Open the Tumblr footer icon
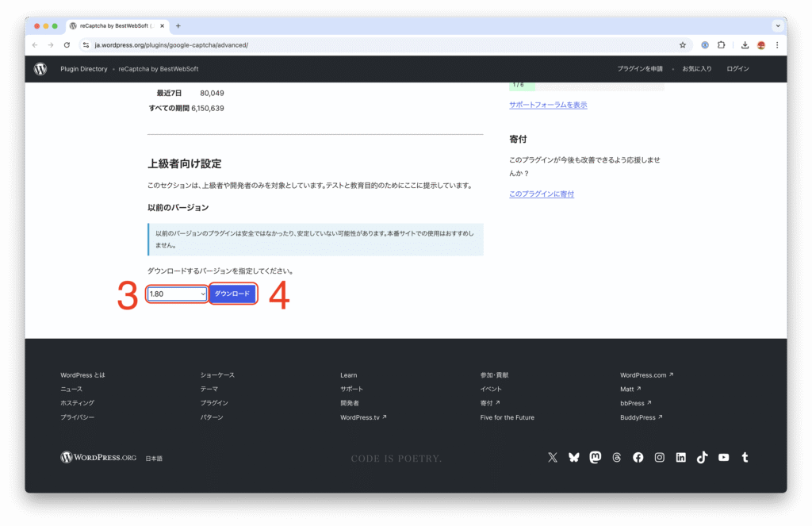 (745, 457)
